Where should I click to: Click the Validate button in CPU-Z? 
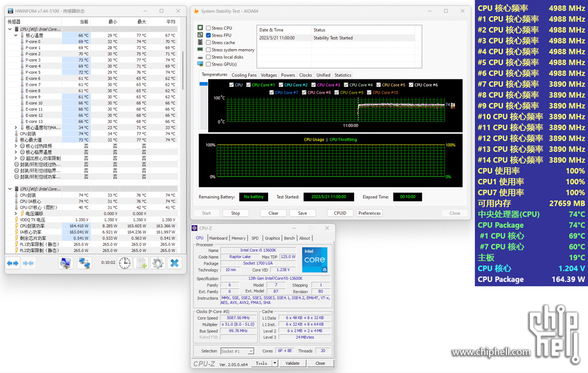point(292,363)
